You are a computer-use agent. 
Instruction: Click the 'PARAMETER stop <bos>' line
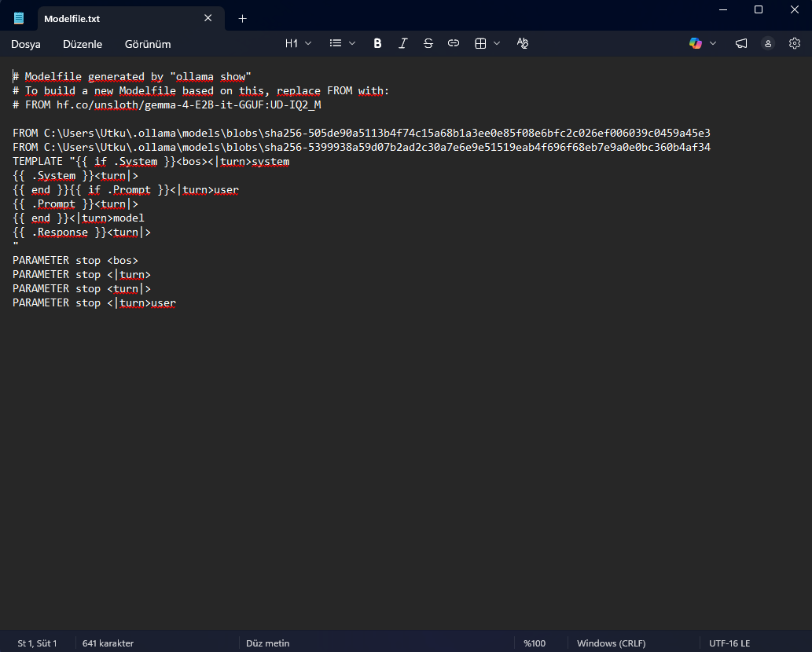(x=75, y=260)
